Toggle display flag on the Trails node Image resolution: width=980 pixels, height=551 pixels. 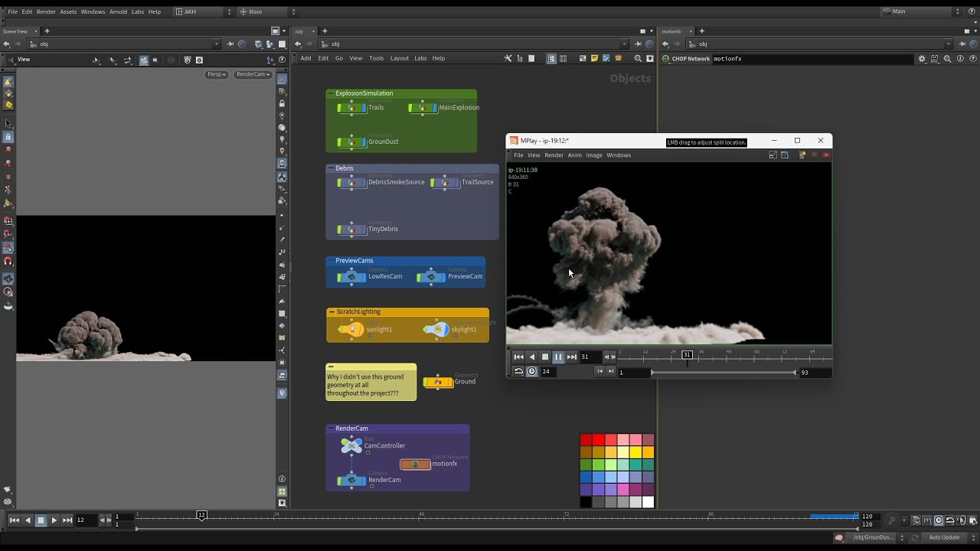coord(363,108)
